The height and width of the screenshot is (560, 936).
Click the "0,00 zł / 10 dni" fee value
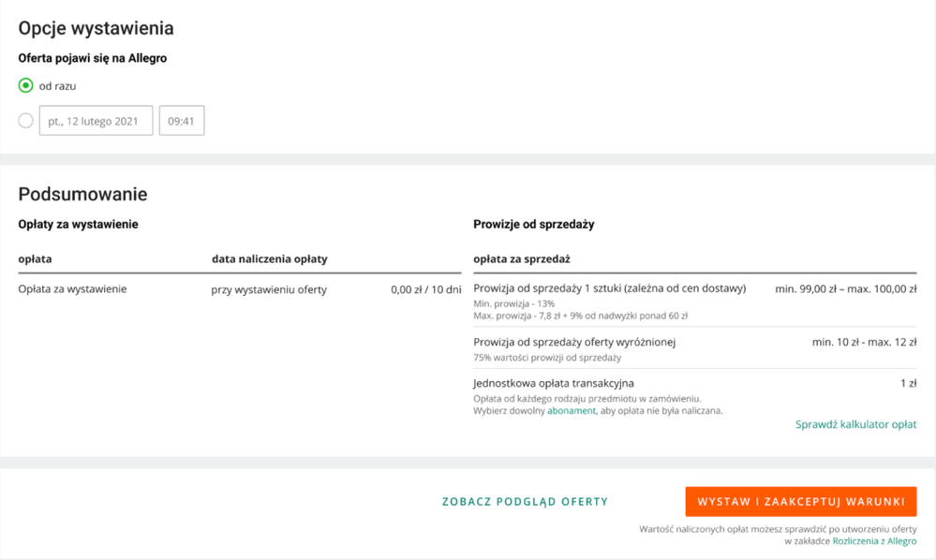coord(425,289)
